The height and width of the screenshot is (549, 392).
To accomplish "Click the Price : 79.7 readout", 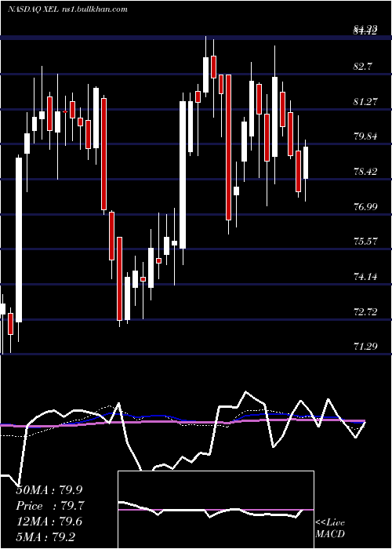I will [50, 506].
